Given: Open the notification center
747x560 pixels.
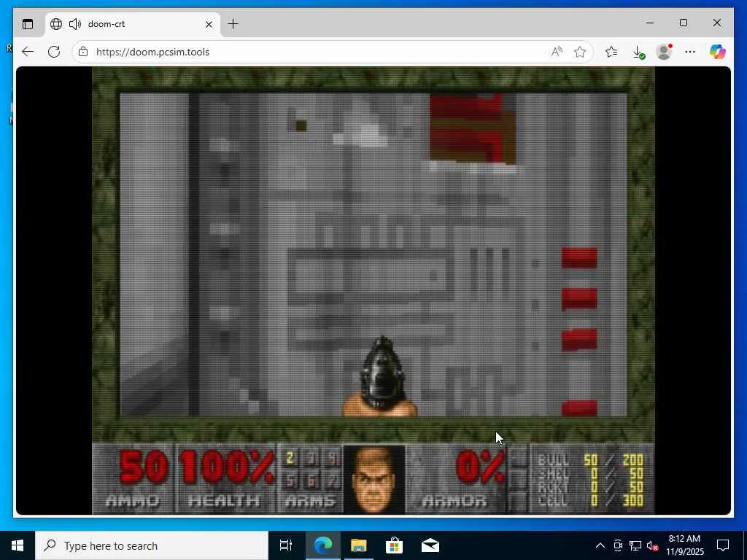Looking at the screenshot, I should [x=723, y=545].
